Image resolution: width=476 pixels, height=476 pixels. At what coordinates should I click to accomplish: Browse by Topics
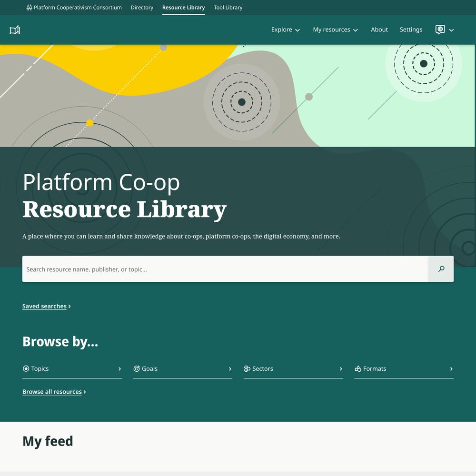point(72,369)
